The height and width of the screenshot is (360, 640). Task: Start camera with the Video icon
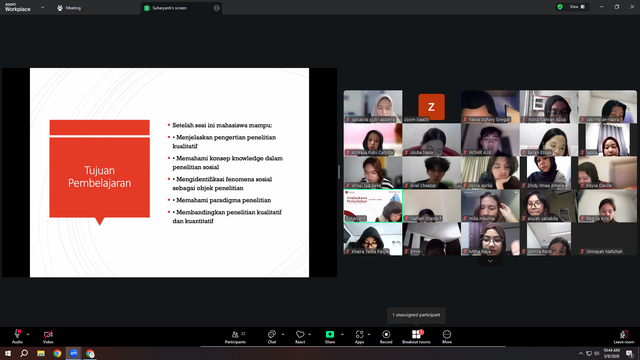[48, 336]
